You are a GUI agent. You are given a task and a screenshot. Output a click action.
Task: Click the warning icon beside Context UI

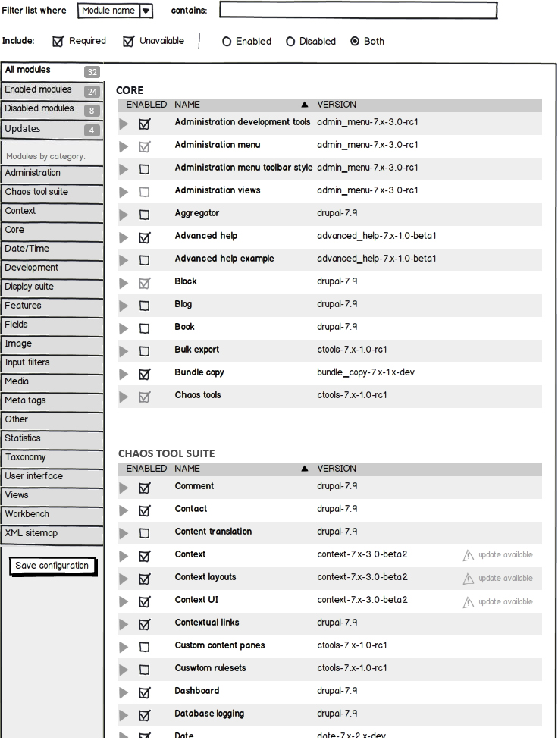click(x=469, y=601)
